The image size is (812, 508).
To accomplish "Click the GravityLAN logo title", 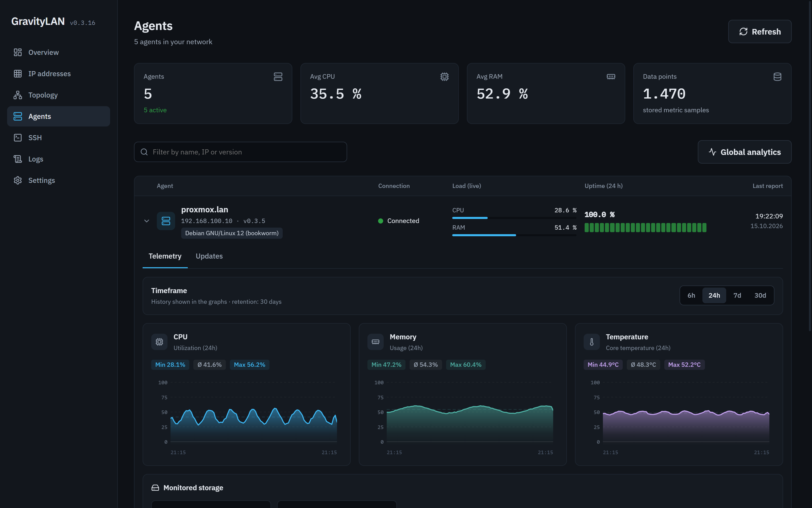I will click(38, 21).
